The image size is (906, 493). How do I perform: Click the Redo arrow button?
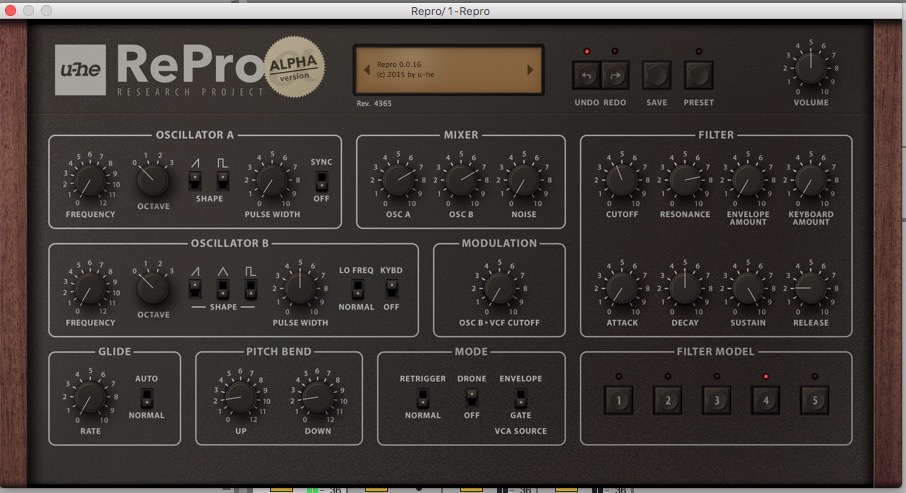pos(615,75)
